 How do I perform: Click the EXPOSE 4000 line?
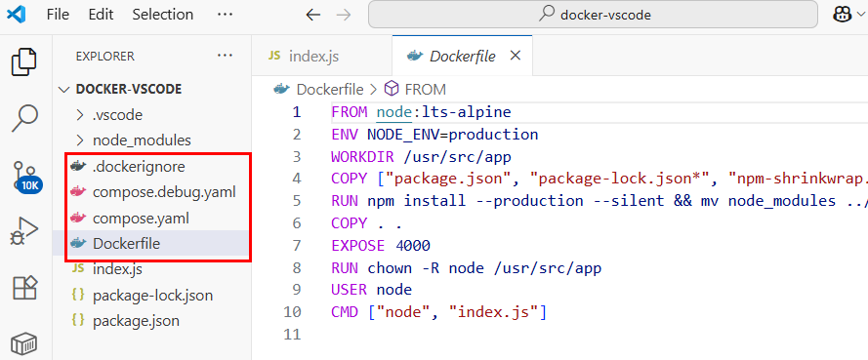[381, 246]
